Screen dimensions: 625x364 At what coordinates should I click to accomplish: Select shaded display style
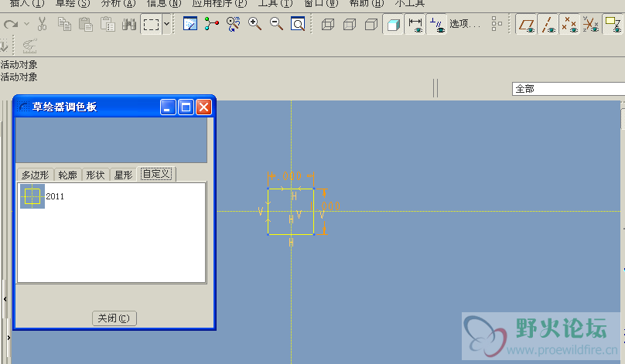click(394, 24)
